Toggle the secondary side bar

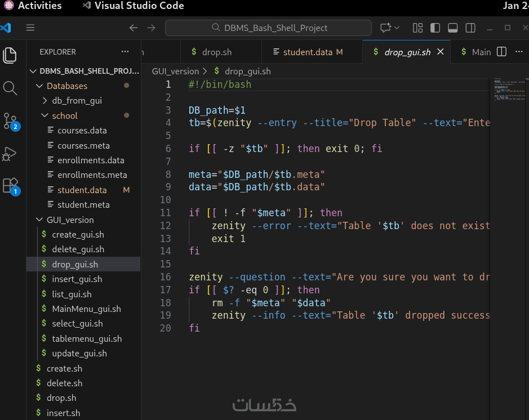click(470, 28)
